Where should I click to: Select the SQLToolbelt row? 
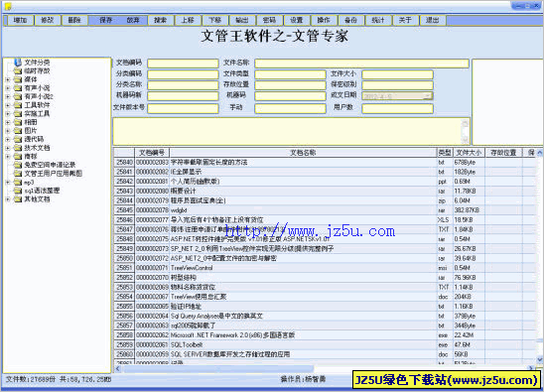[x=325, y=344]
